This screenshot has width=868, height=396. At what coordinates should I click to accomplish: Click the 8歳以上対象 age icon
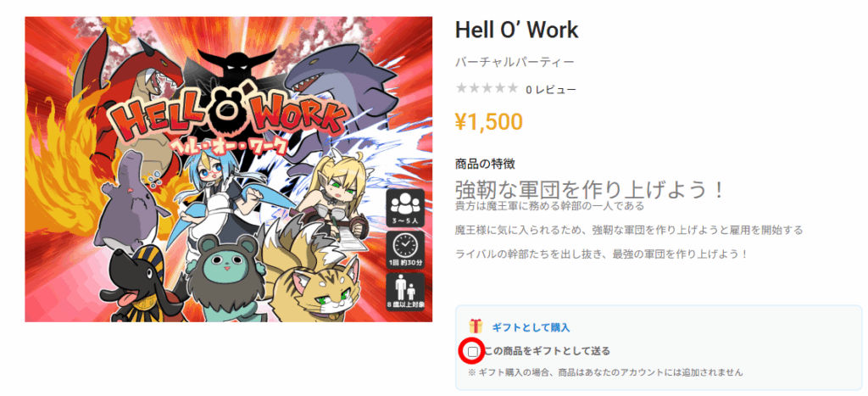pos(406,292)
